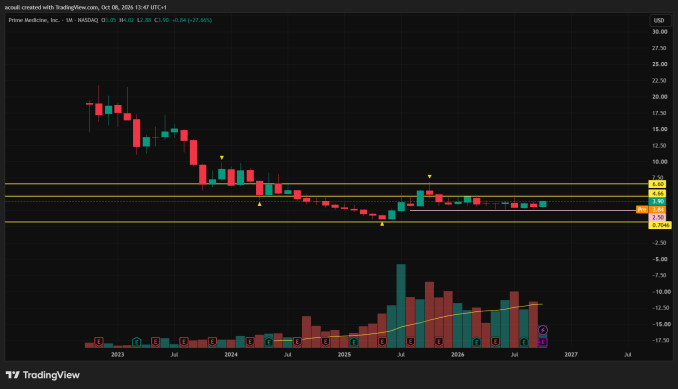Click the yellow down triangle above late 2023 candle
This screenshot has height=389, width=678.
pos(222,158)
